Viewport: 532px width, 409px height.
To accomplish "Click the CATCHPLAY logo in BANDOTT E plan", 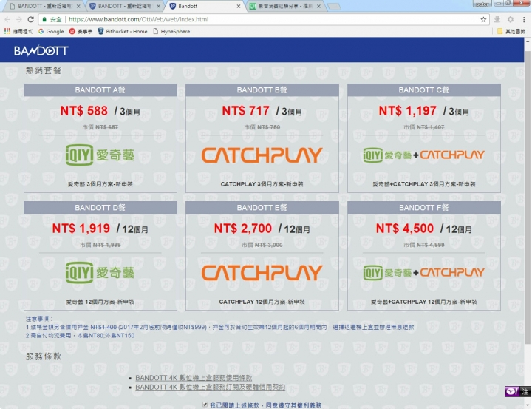I will pyautogui.click(x=262, y=272).
